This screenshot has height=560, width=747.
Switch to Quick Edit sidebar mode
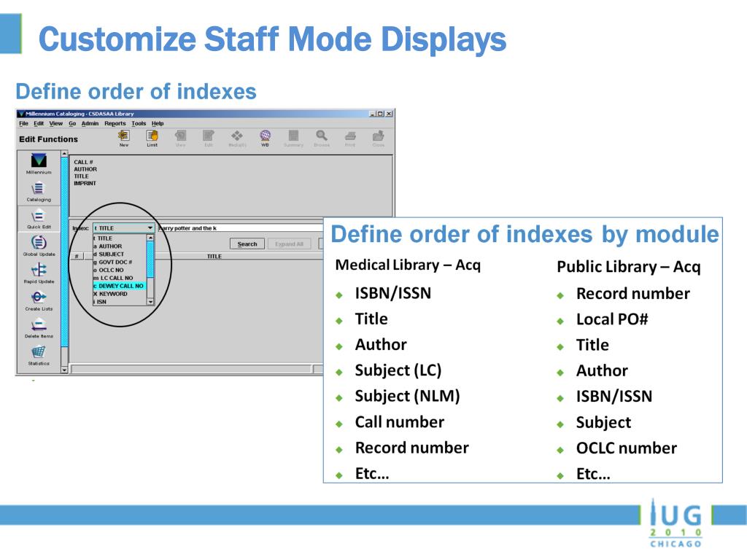(39, 219)
